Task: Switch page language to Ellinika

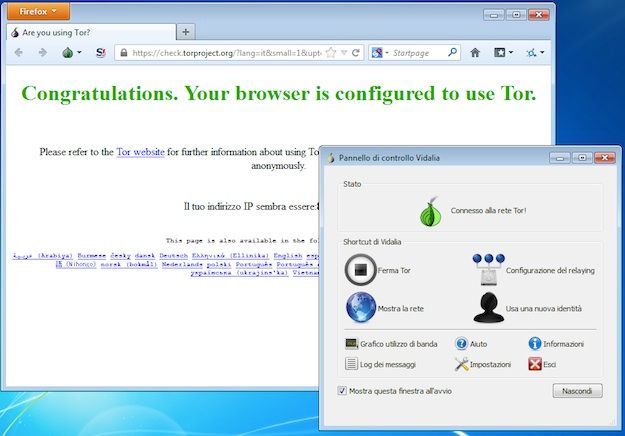Action: (x=230, y=255)
